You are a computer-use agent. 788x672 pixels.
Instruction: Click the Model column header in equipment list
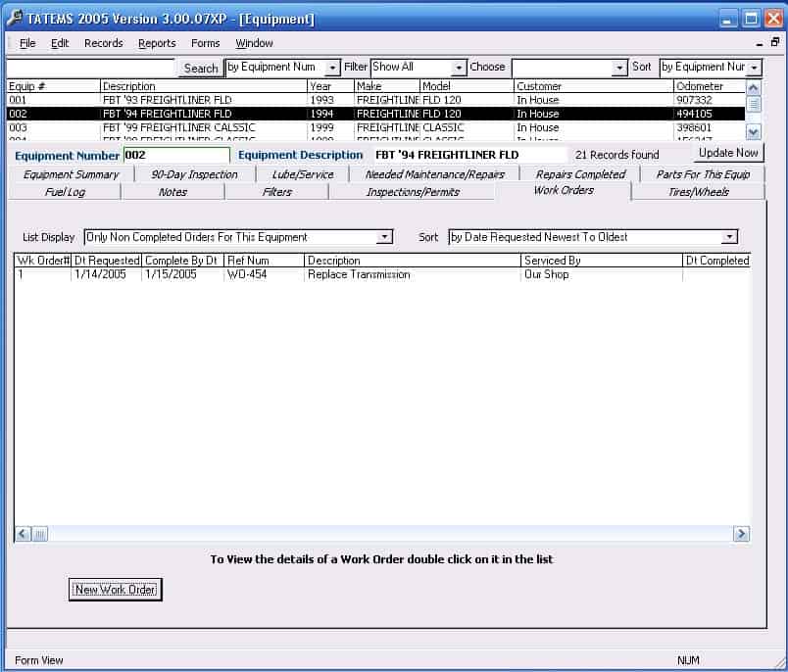click(x=467, y=86)
